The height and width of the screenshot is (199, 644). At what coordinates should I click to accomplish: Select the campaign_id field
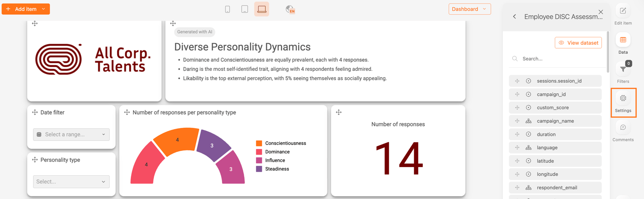555,94
